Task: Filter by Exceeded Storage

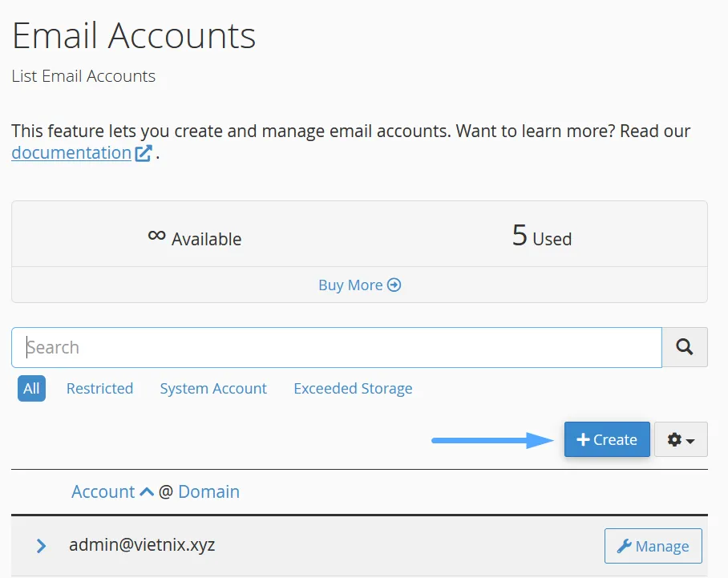Action: click(x=353, y=389)
